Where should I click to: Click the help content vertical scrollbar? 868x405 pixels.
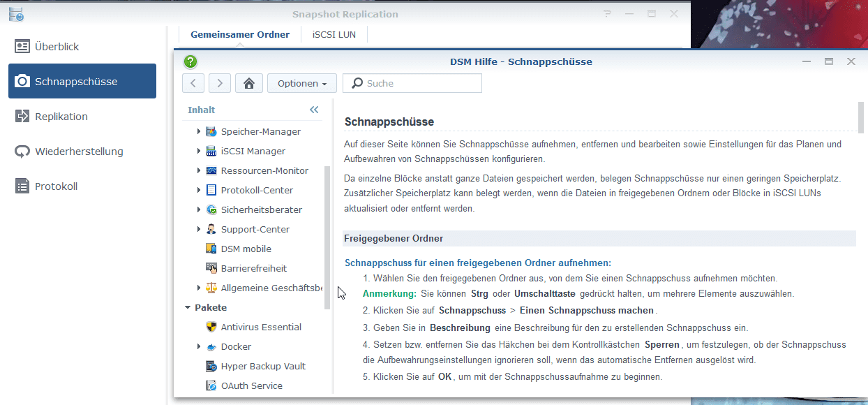click(x=860, y=117)
